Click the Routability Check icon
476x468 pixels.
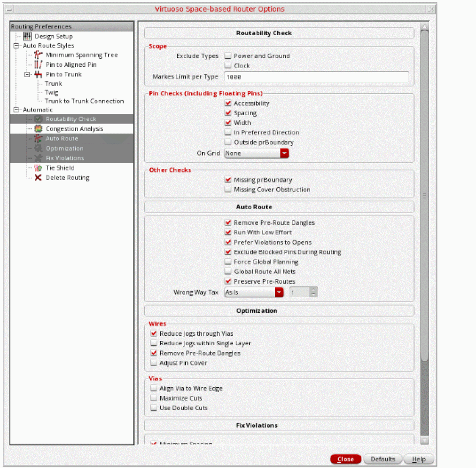pos(38,119)
